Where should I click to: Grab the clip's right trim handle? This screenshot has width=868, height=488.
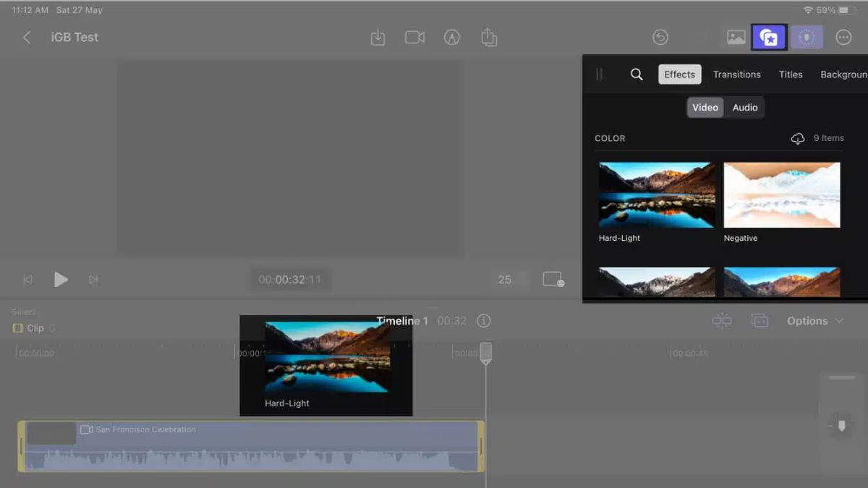click(481, 446)
